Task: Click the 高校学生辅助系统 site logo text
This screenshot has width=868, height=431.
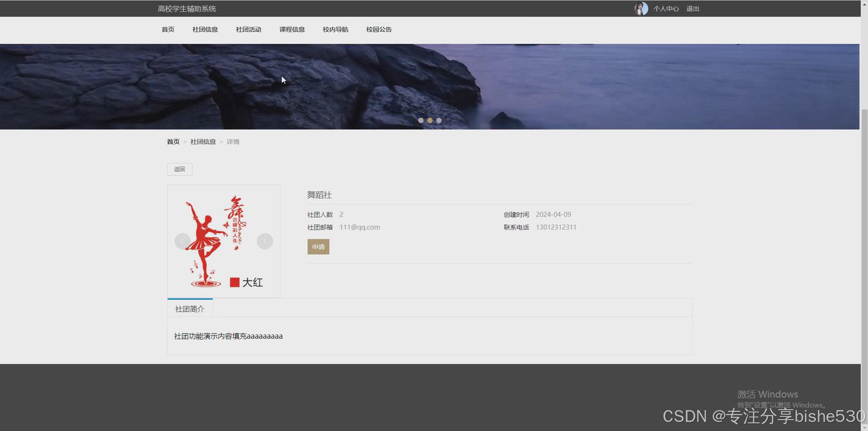Action: pos(187,8)
